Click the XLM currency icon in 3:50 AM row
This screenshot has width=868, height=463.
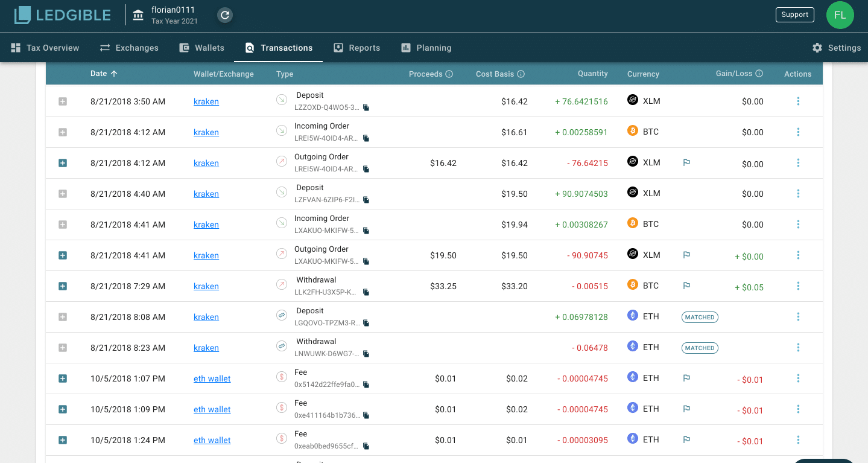pyautogui.click(x=633, y=100)
